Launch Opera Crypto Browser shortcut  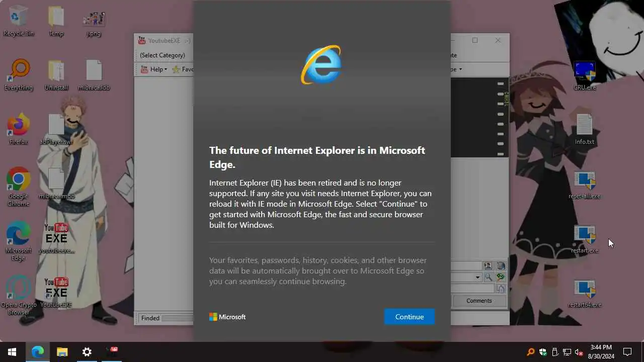pos(19,296)
